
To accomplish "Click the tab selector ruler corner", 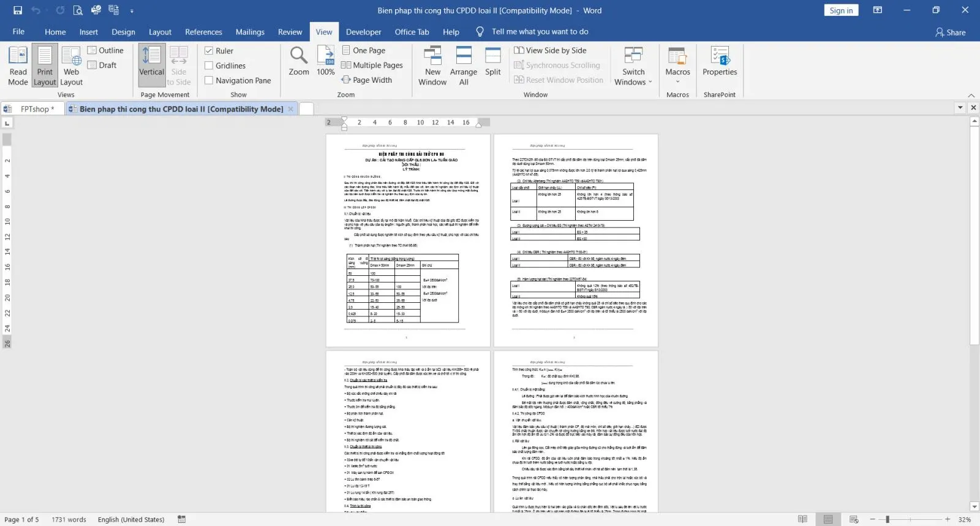I will click(7, 123).
